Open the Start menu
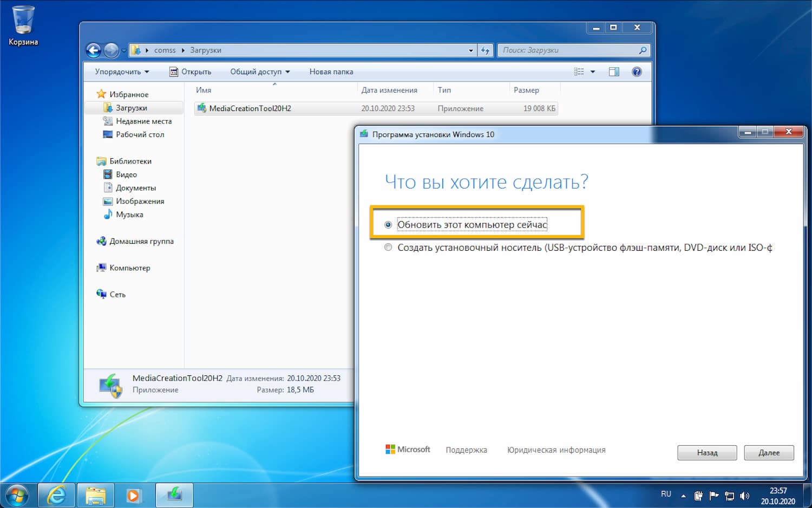 pyautogui.click(x=16, y=495)
